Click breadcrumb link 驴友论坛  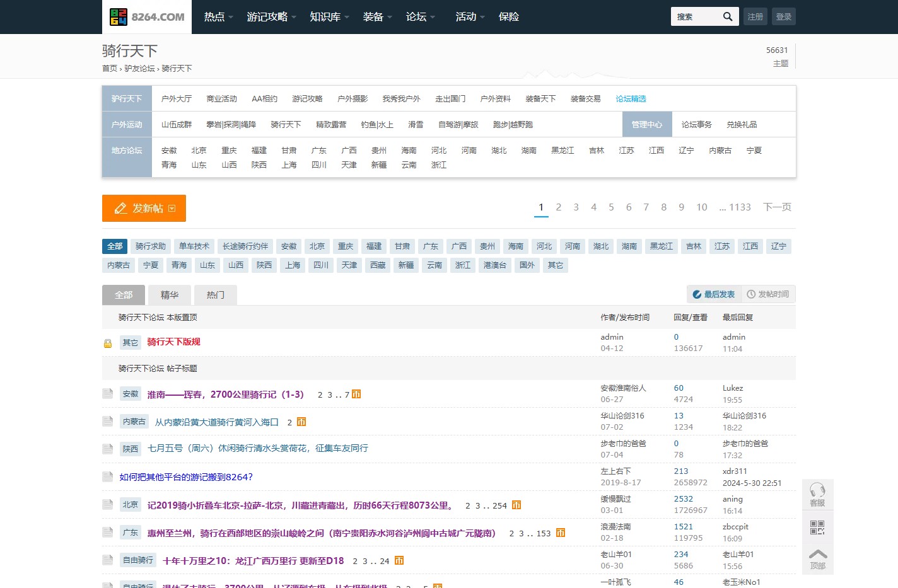pyautogui.click(x=139, y=69)
